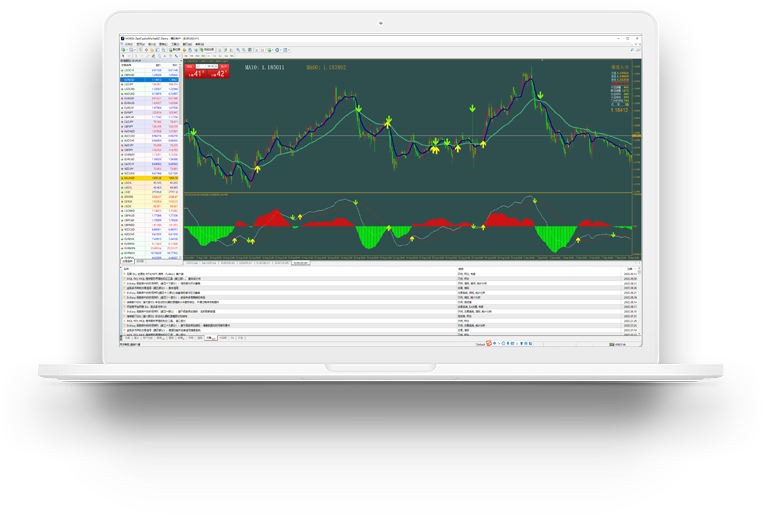
Task: Select the cursor arrow tool
Action: point(123,57)
